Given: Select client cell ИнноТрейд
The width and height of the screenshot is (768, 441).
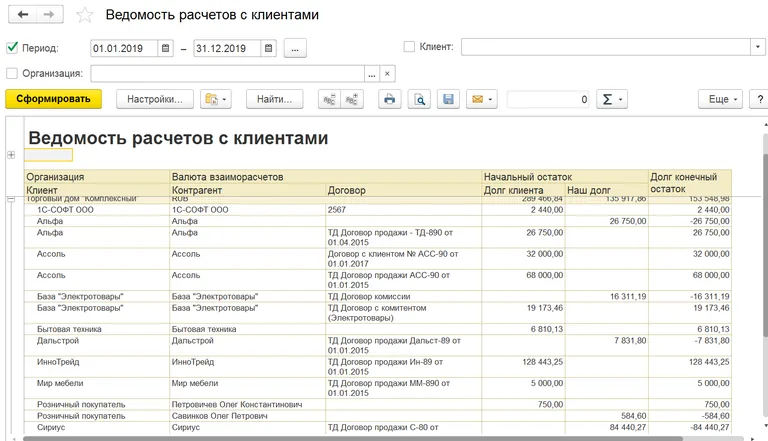Looking at the screenshot, I should [96, 367].
